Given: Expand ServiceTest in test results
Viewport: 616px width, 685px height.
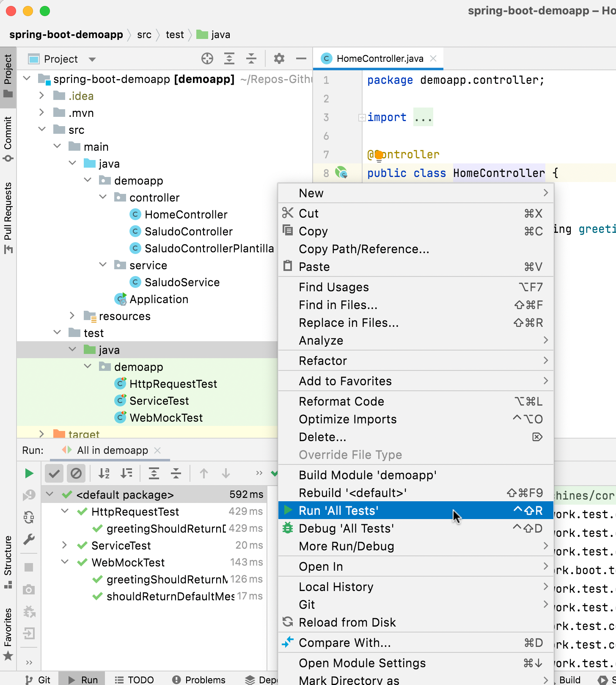Looking at the screenshot, I should [64, 545].
